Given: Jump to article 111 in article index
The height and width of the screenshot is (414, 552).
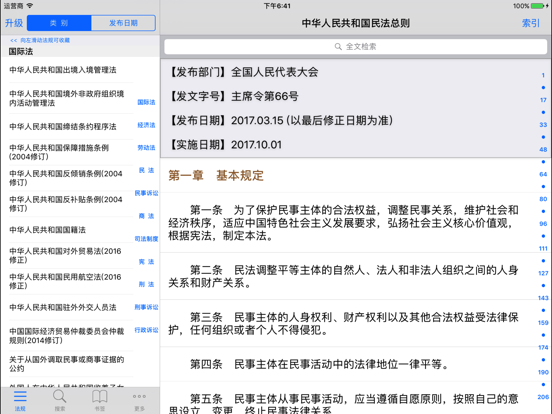Looking at the screenshot, I should tap(543, 249).
